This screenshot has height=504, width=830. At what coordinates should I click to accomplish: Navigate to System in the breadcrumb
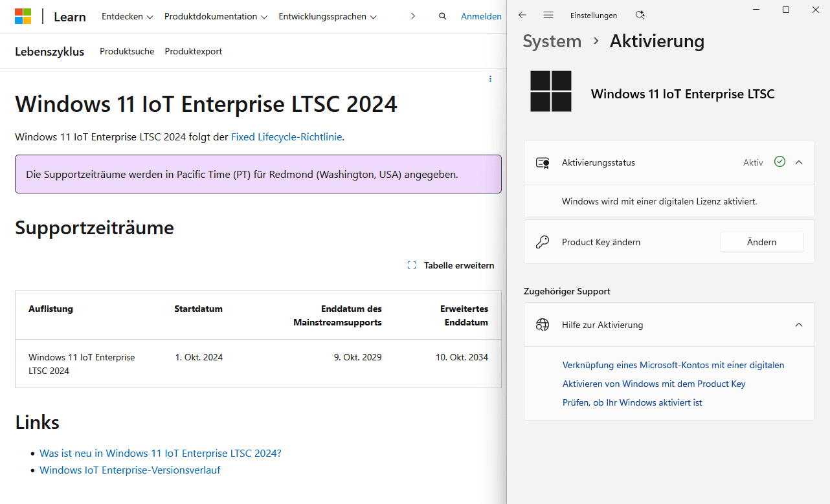552,41
